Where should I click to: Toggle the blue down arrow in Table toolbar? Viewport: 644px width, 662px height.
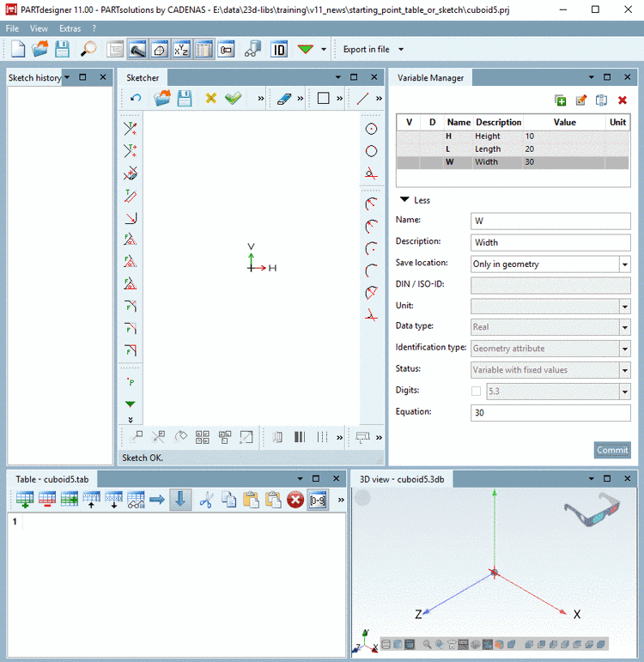click(x=180, y=500)
